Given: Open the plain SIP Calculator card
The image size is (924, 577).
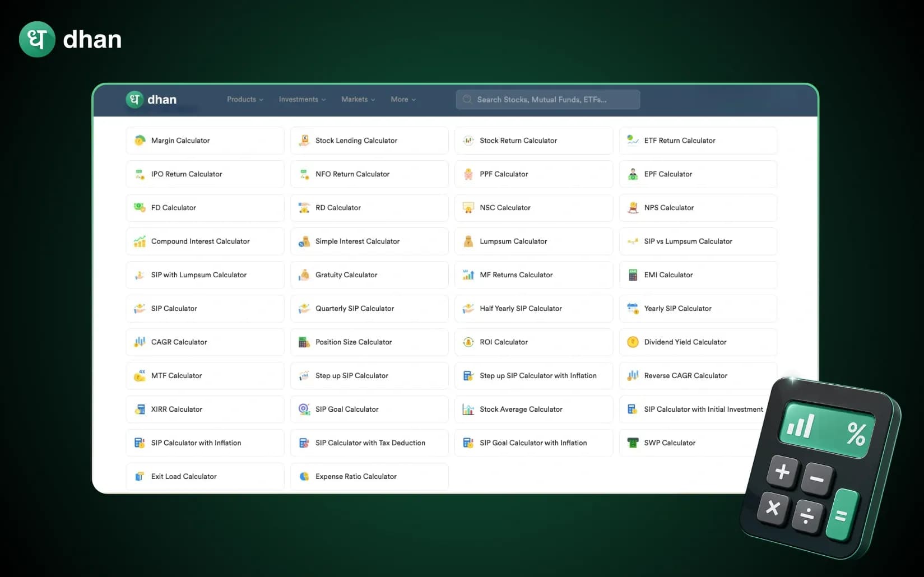Looking at the screenshot, I should [205, 309].
